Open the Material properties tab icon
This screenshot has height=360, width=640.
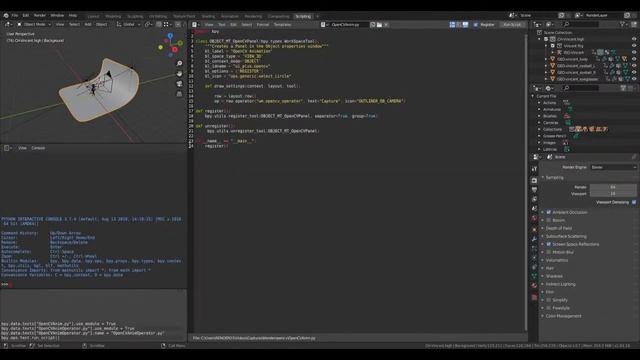point(534,286)
